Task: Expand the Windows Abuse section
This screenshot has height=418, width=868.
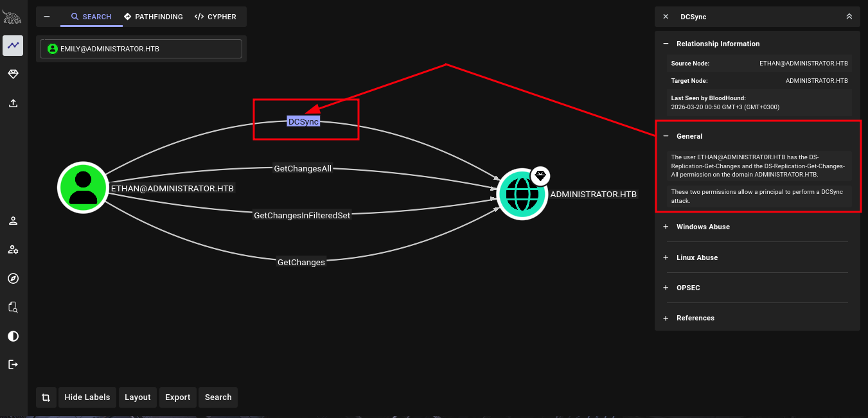Action: [x=703, y=227]
